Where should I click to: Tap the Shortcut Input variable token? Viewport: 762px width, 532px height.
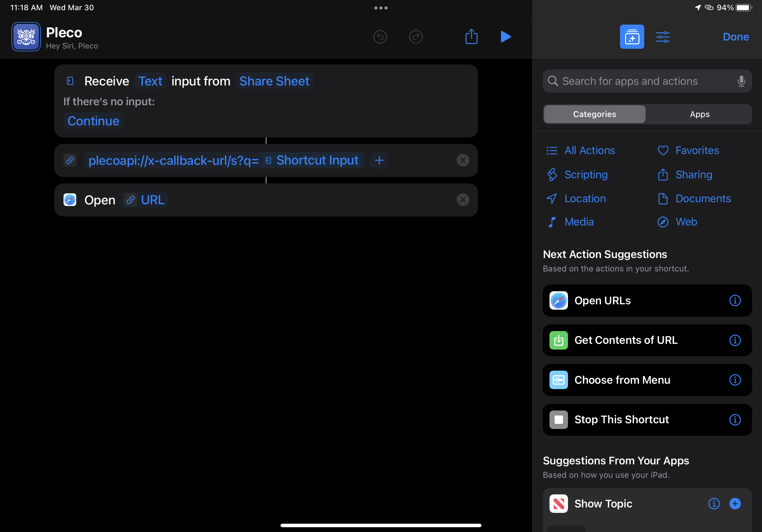point(312,160)
